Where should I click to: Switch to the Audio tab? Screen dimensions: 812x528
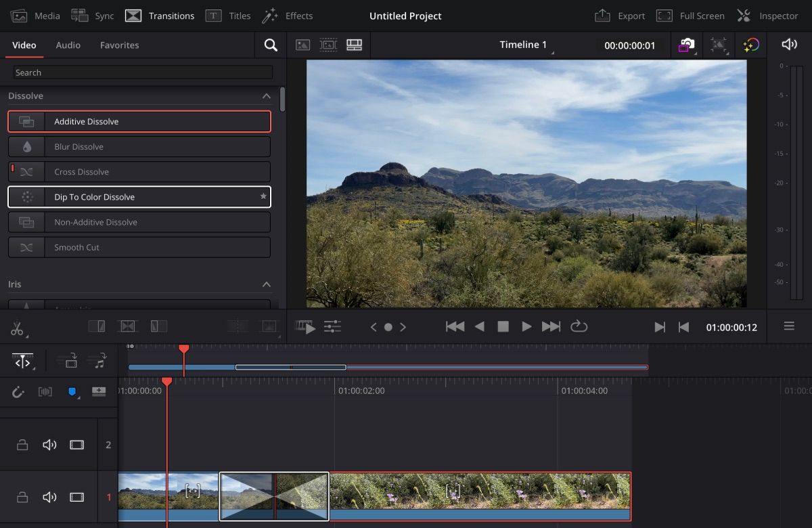pyautogui.click(x=68, y=45)
